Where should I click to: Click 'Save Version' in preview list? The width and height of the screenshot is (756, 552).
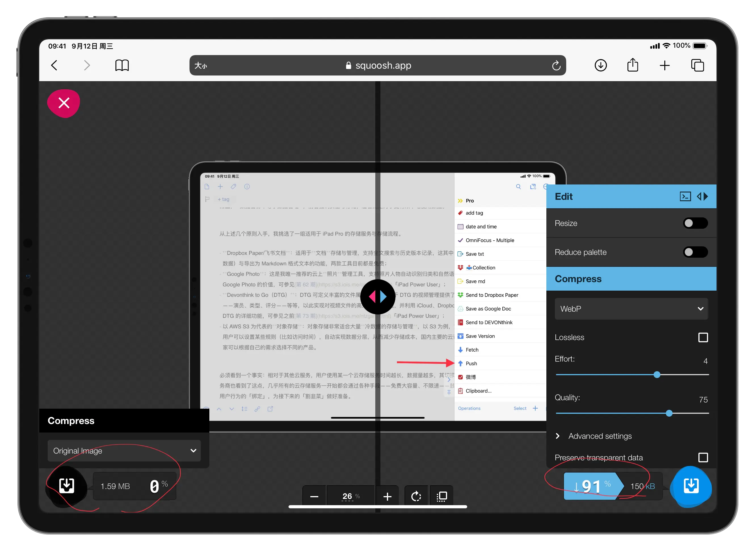(480, 336)
